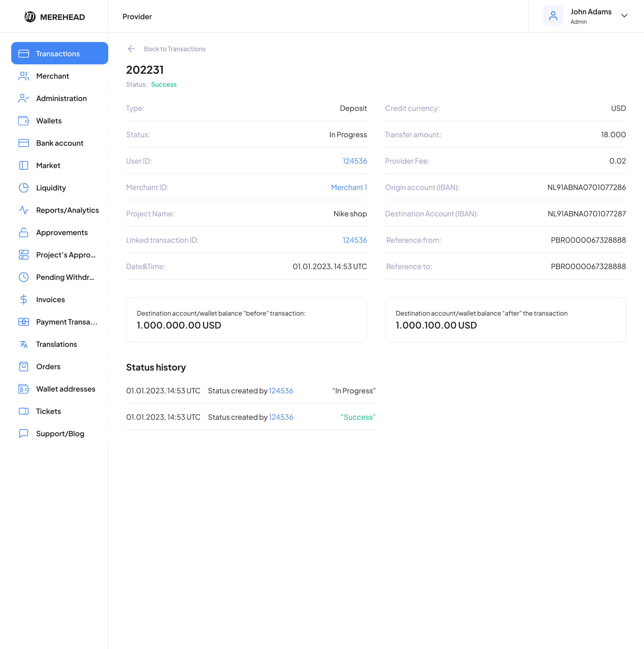Open the Bank account menu item

(x=59, y=143)
